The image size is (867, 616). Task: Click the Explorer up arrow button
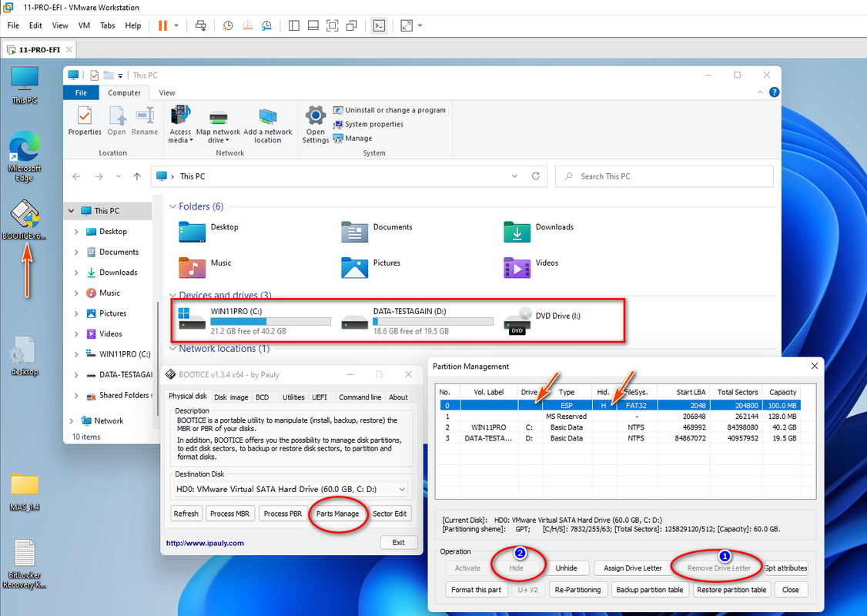[137, 176]
